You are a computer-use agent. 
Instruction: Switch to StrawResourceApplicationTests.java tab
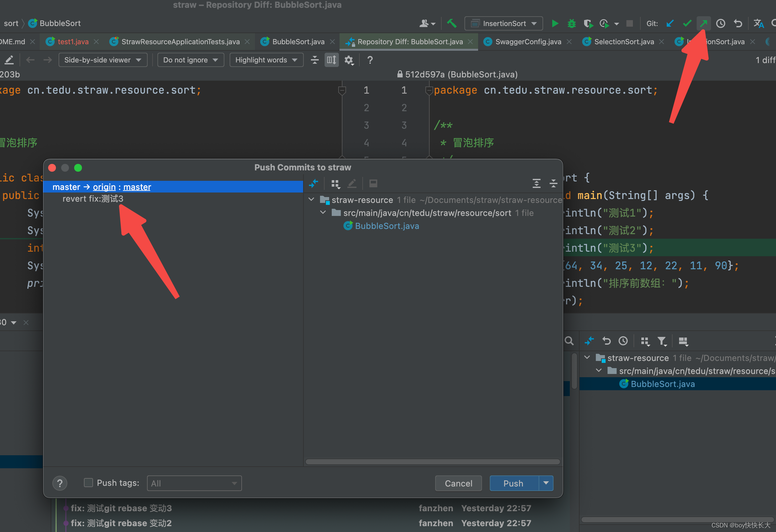[180, 42]
